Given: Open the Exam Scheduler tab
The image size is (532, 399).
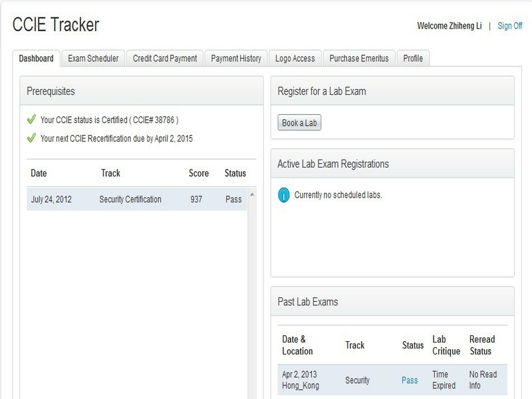Looking at the screenshot, I should (93, 59).
